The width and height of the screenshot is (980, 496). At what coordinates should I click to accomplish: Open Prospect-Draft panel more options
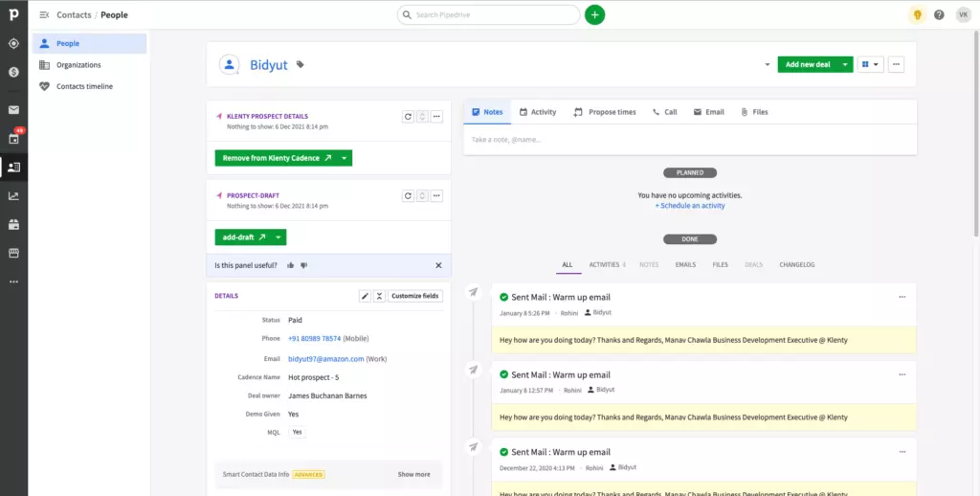pyautogui.click(x=436, y=195)
